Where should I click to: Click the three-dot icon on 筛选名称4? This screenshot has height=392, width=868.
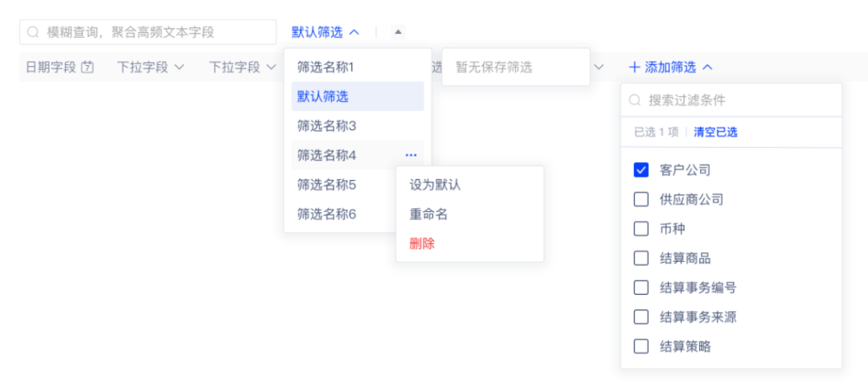point(411,155)
